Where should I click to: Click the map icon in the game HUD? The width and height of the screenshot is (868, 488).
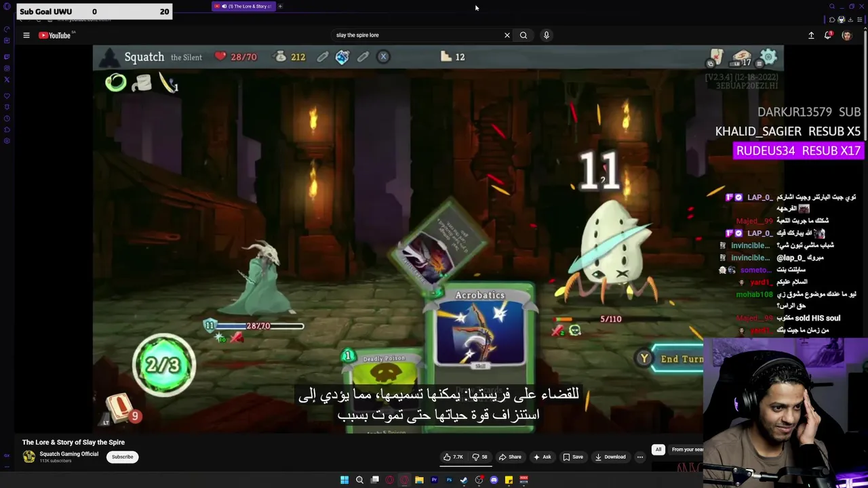click(717, 58)
